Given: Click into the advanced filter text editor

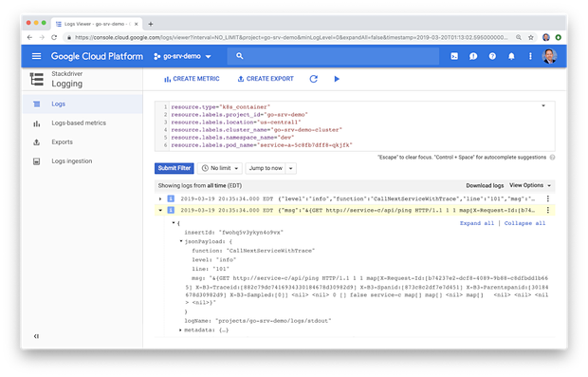Looking at the screenshot, I should coord(355,126).
